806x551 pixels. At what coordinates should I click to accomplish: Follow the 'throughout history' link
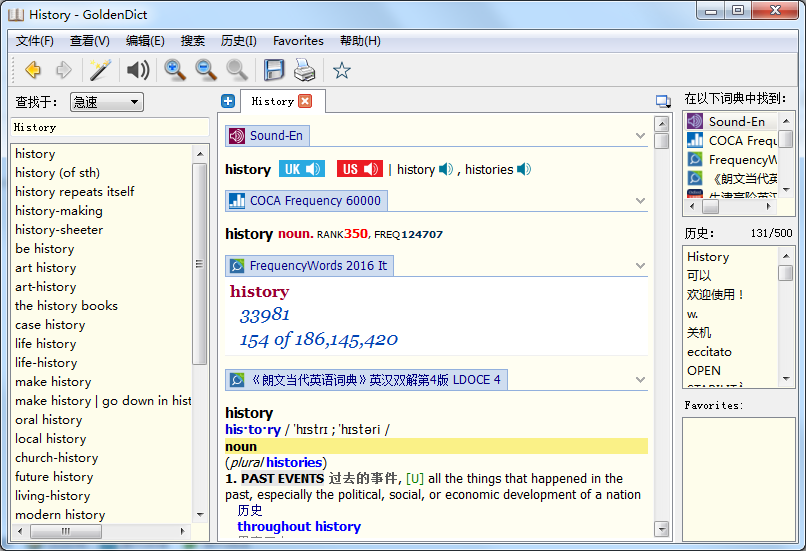tap(299, 526)
